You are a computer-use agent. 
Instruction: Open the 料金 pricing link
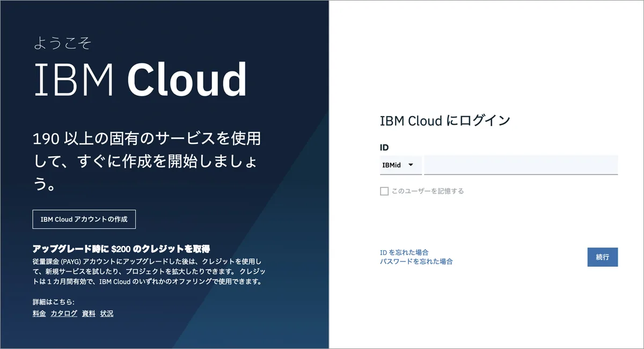39,314
